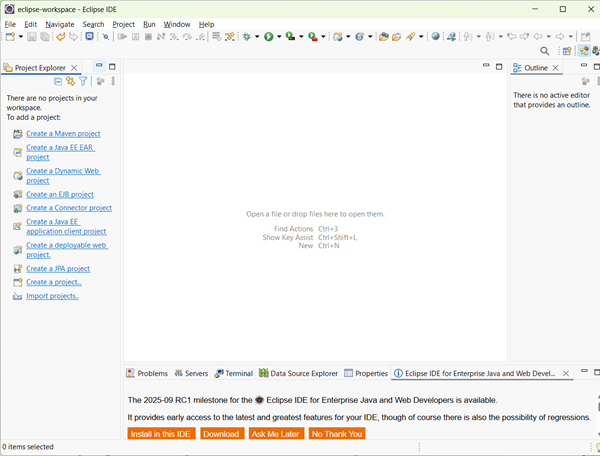Click the Step Into icon

point(174,37)
